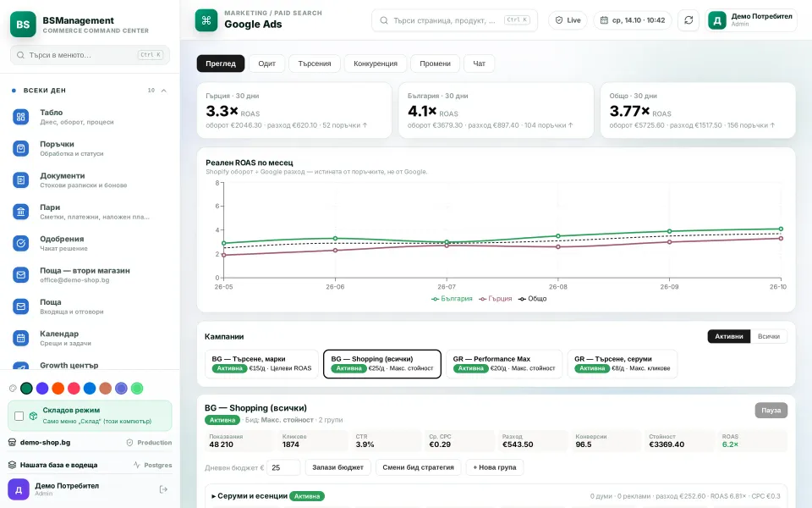Viewport: 812px width, 508px height.
Task: Open the Пари bank icon
Action: (x=20, y=212)
